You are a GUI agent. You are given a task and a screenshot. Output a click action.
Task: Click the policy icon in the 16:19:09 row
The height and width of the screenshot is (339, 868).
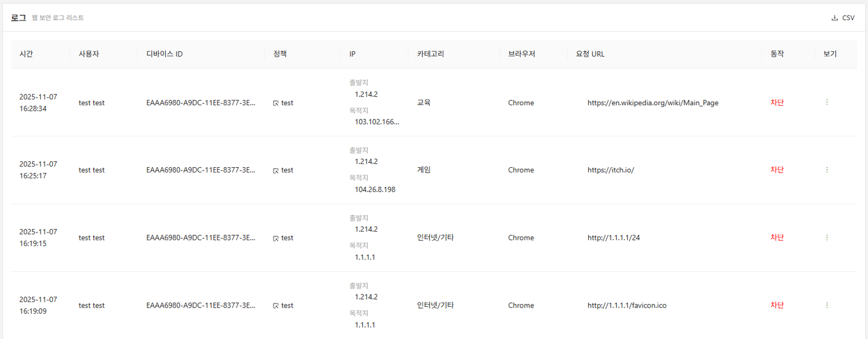(276, 306)
